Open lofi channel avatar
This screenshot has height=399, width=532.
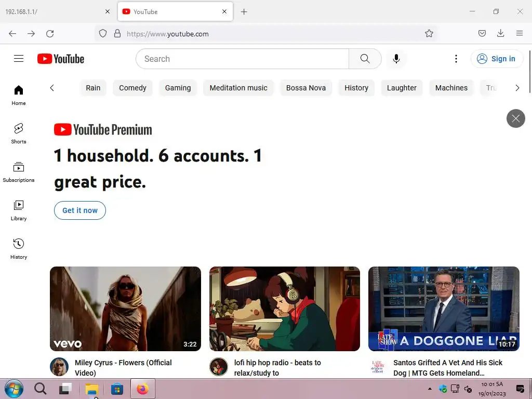click(x=219, y=367)
